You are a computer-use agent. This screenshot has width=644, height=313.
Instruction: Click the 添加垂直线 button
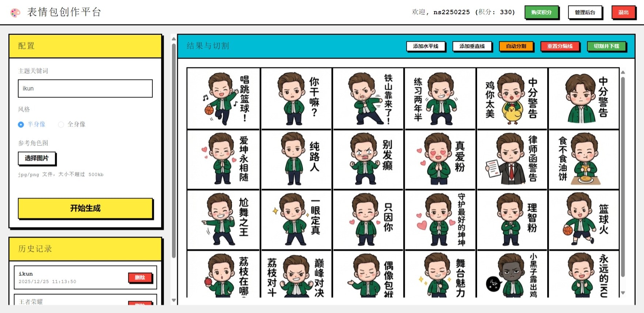(x=472, y=46)
